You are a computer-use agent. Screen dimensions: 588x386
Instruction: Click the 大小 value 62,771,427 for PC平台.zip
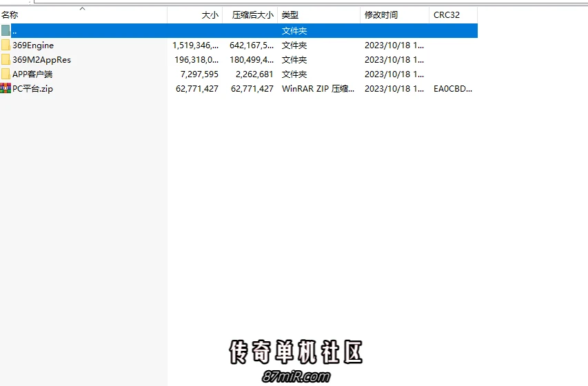[x=197, y=89]
